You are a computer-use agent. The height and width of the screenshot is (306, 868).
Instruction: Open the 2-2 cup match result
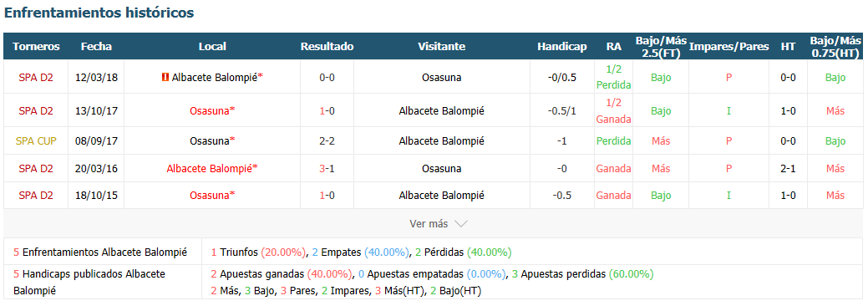(327, 140)
